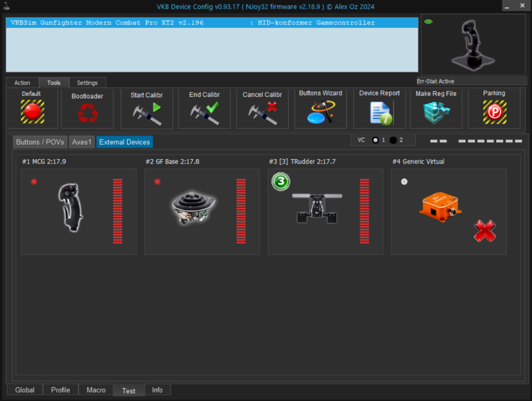The width and height of the screenshot is (532, 401).
Task: Click the Default red button icon
Action: [x=32, y=112]
